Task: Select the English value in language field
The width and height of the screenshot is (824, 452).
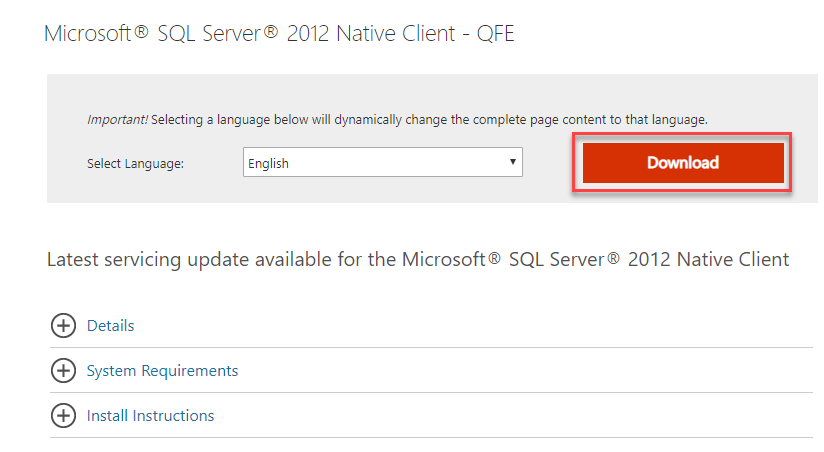Action: coord(269,163)
